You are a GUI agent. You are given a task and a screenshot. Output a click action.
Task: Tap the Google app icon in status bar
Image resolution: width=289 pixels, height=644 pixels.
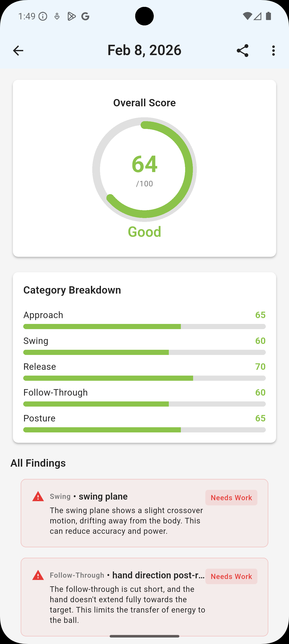(x=85, y=16)
